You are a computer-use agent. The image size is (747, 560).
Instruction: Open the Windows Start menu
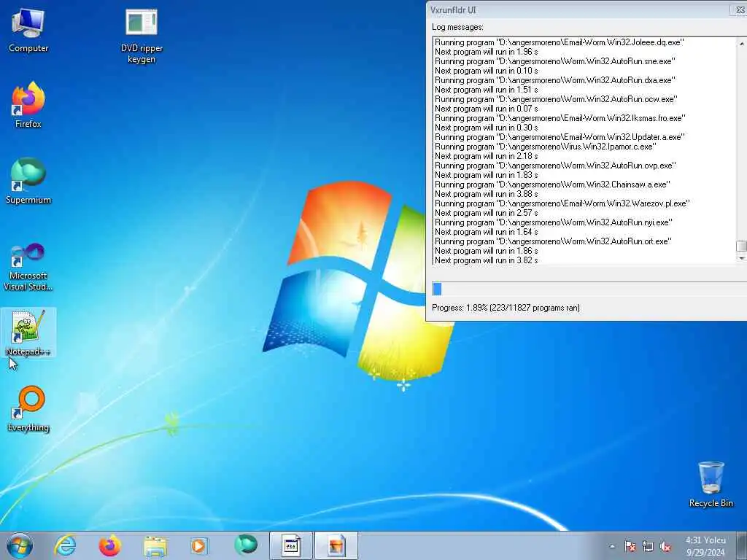point(20,545)
